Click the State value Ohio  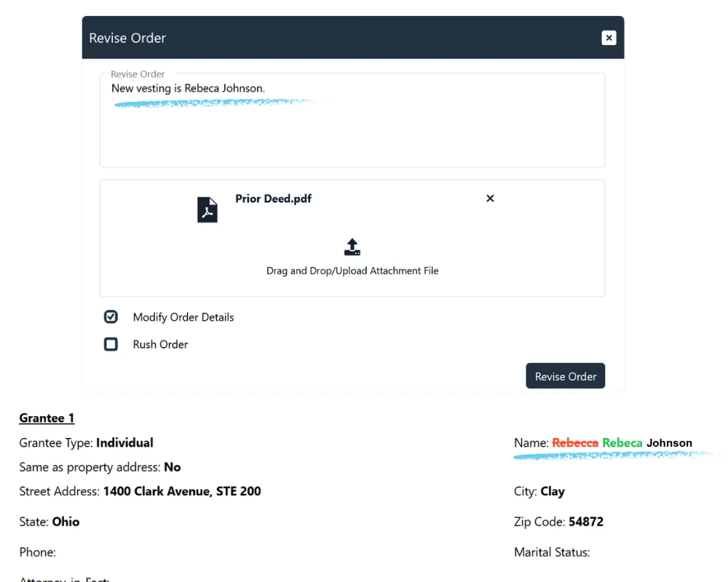(x=66, y=522)
